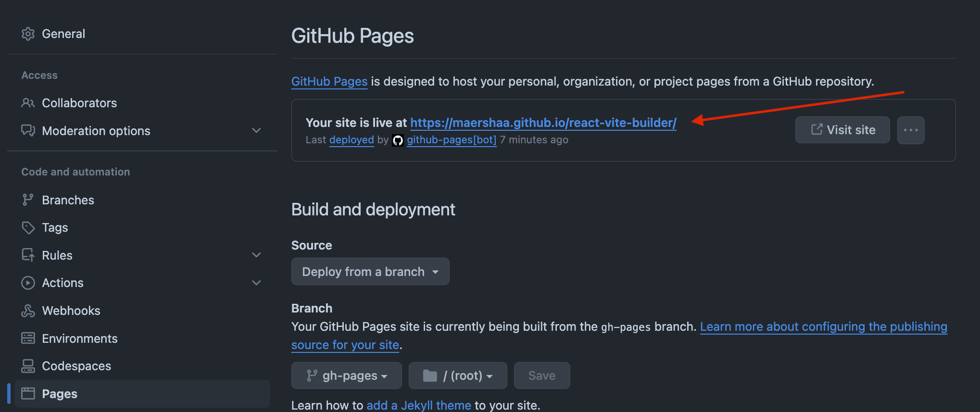Click the github-pages[bot] link

tap(452, 140)
